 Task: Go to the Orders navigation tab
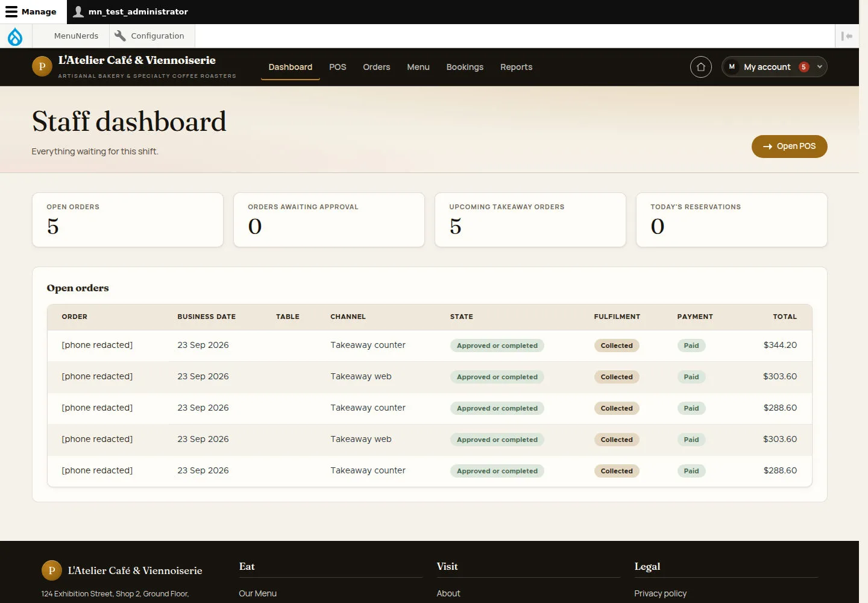click(x=377, y=67)
